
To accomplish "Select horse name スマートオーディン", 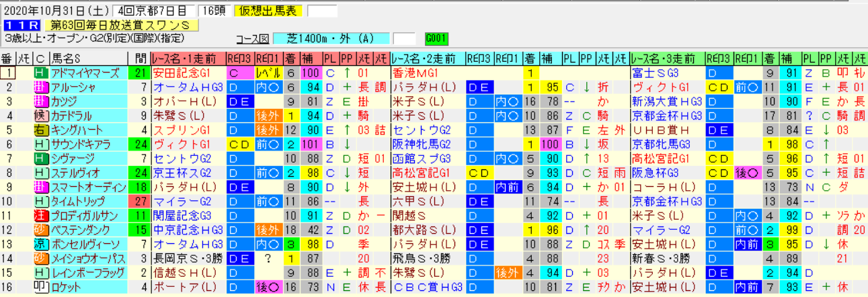I will (87, 186).
